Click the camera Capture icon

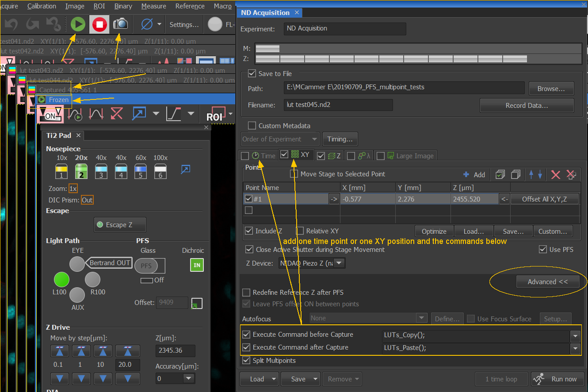[x=120, y=24]
